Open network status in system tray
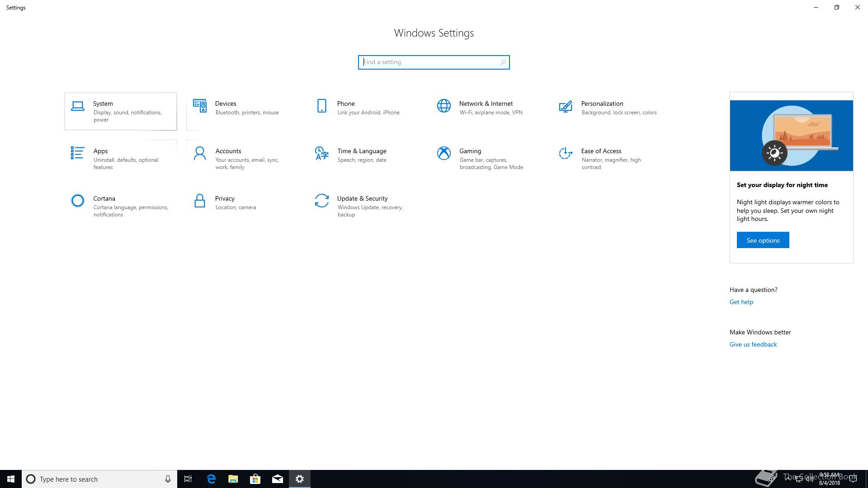The image size is (868, 488). [799, 479]
